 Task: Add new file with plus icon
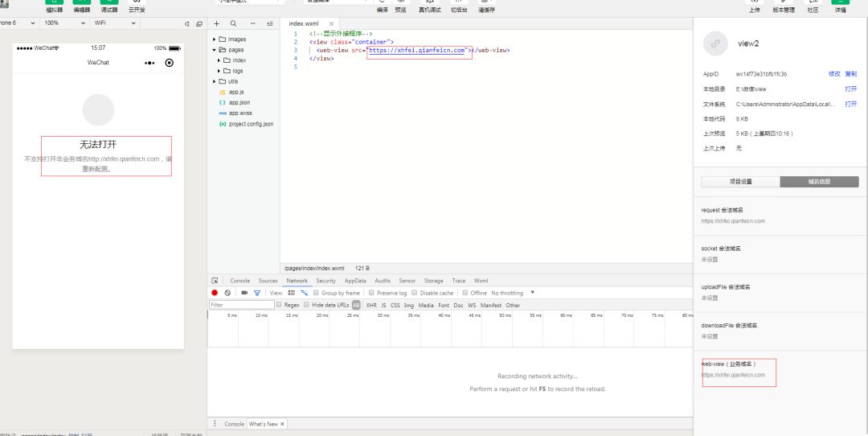tap(216, 23)
